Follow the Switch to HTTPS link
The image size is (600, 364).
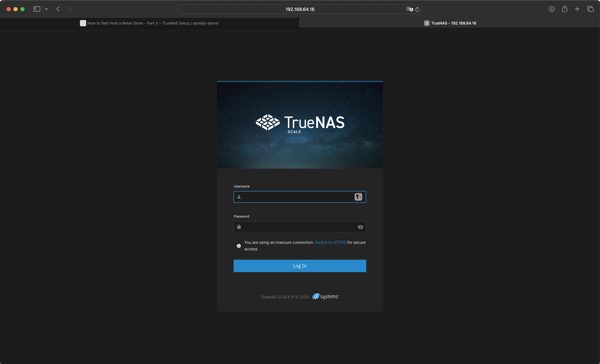[x=330, y=242]
